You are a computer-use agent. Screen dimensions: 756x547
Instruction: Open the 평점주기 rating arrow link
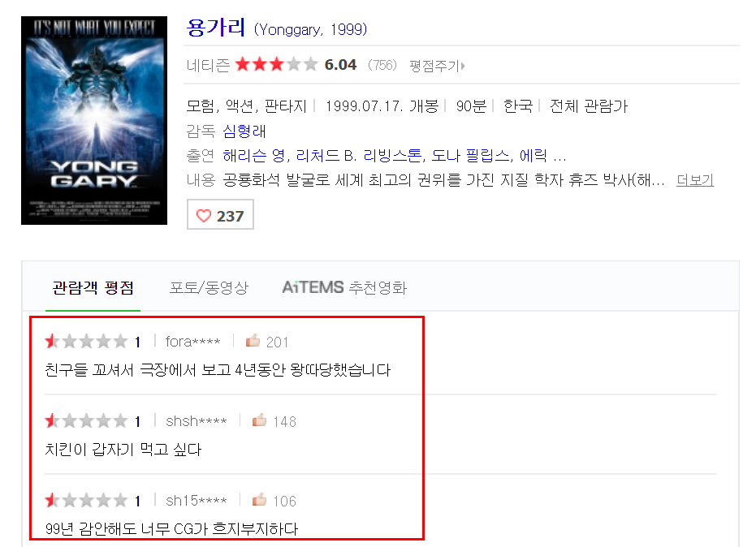[438, 66]
